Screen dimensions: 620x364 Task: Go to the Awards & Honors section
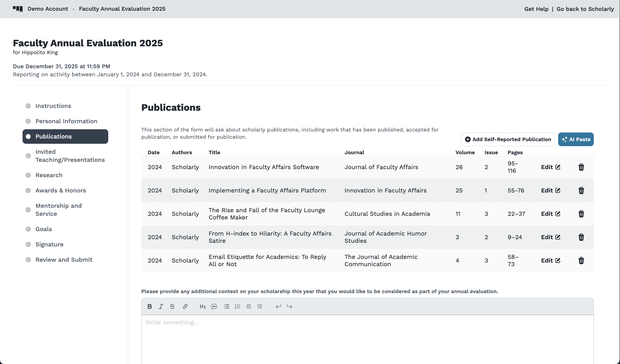60,190
